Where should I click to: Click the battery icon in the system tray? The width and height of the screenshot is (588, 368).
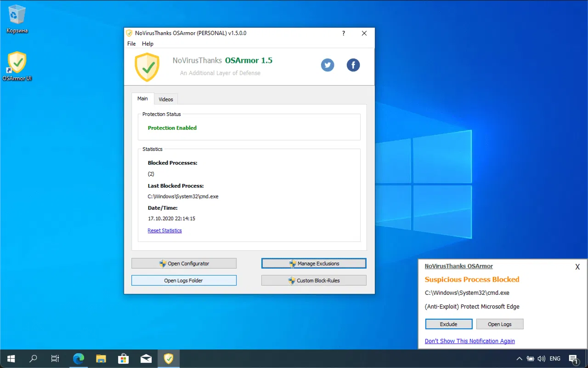pos(531,359)
